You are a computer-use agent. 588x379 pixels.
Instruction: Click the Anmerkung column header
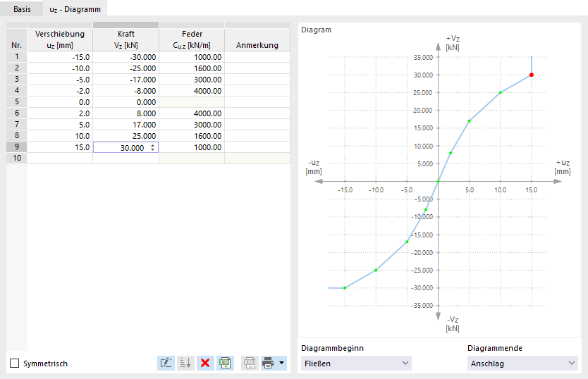(257, 39)
